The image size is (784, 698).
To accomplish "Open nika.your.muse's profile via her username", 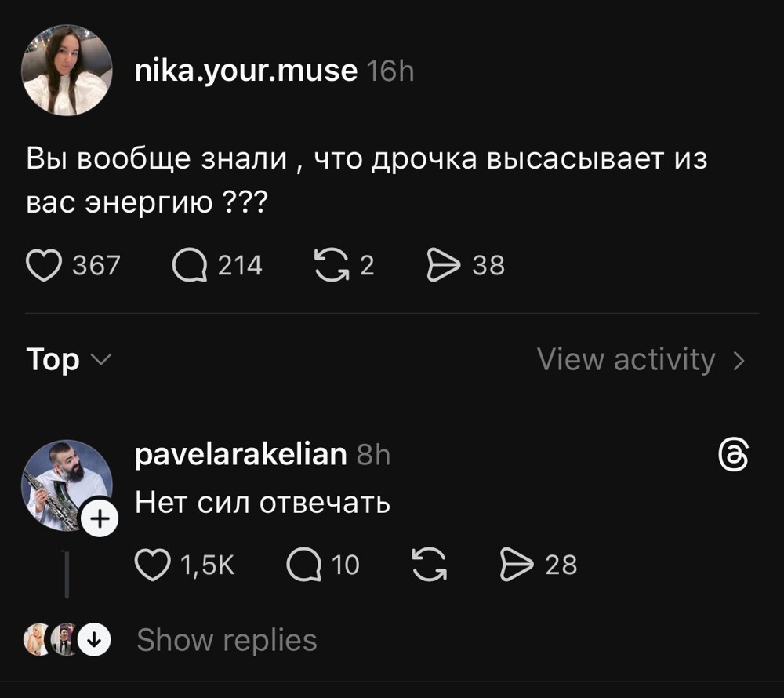I will click(x=246, y=70).
